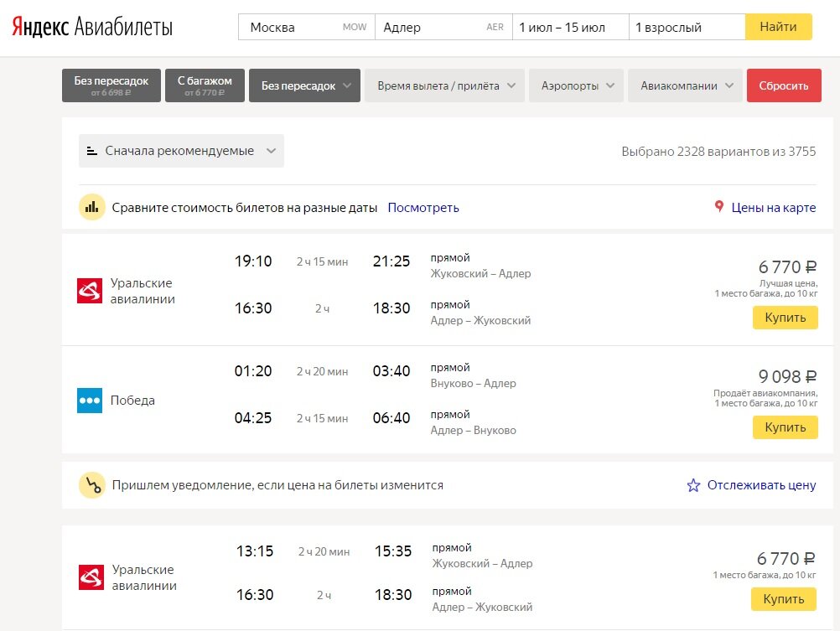Viewport: 840px width, 631px height.
Task: Click the Уральские авиалинии logo in the 19:10 flight
Action: click(90, 291)
